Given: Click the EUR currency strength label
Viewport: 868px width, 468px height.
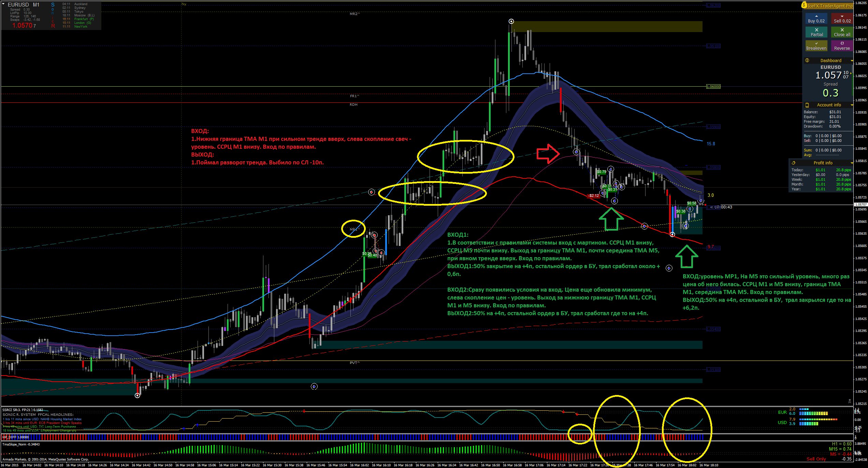Looking at the screenshot, I should coord(782,412).
